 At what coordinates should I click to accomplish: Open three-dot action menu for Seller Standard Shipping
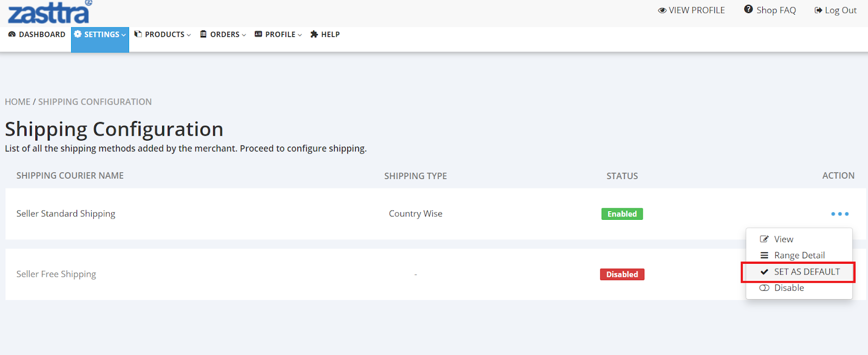839,214
